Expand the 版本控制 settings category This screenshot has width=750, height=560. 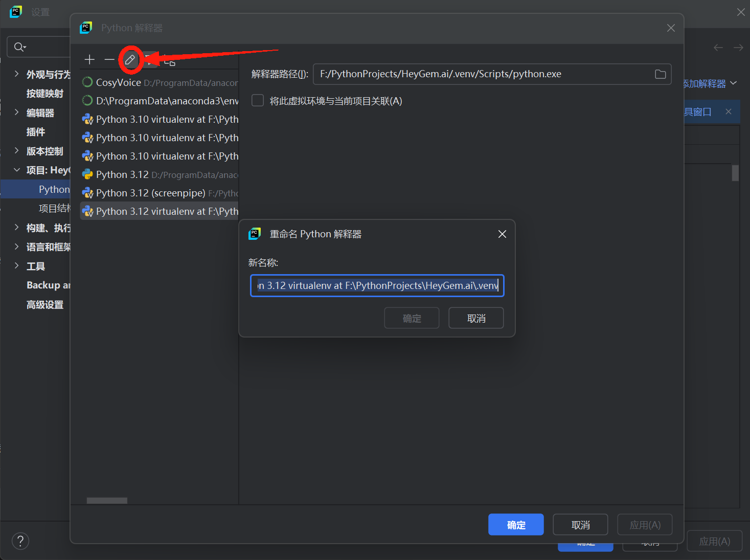[x=16, y=151]
